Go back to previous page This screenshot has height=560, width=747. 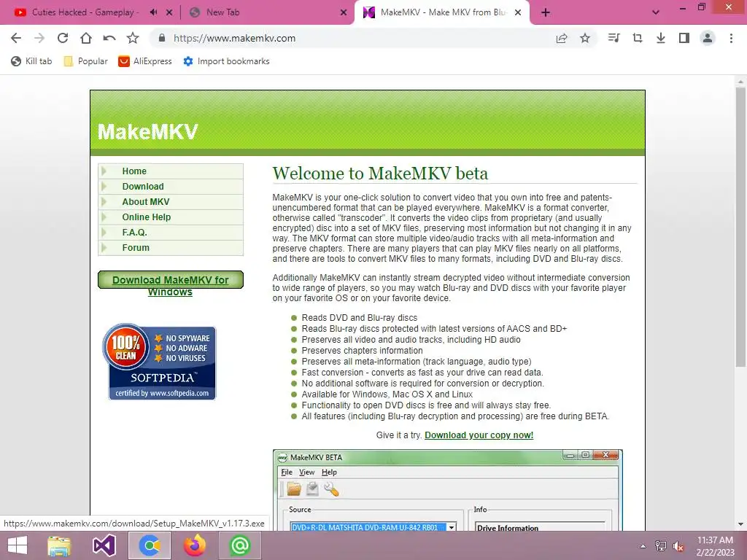click(16, 38)
